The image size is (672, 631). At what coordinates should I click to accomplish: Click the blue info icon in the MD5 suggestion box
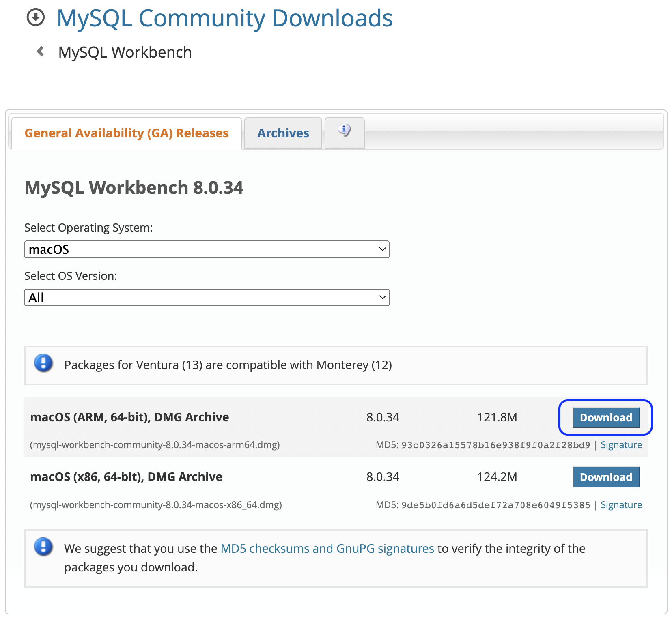[43, 547]
